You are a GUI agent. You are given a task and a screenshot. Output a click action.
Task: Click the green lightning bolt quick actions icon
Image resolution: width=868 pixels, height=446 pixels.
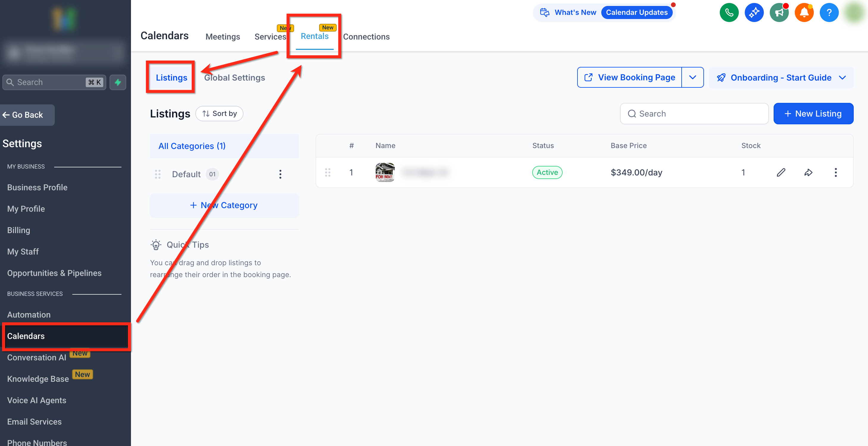[118, 82]
